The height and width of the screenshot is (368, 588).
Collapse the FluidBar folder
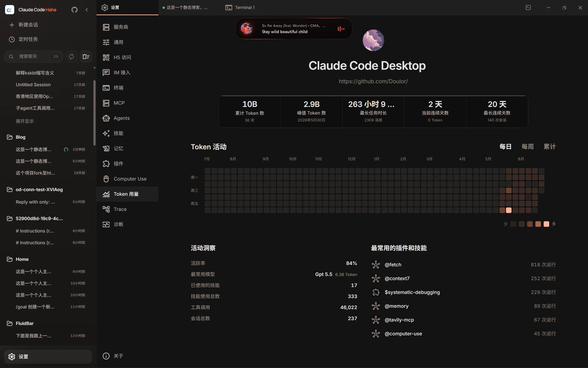point(20,323)
